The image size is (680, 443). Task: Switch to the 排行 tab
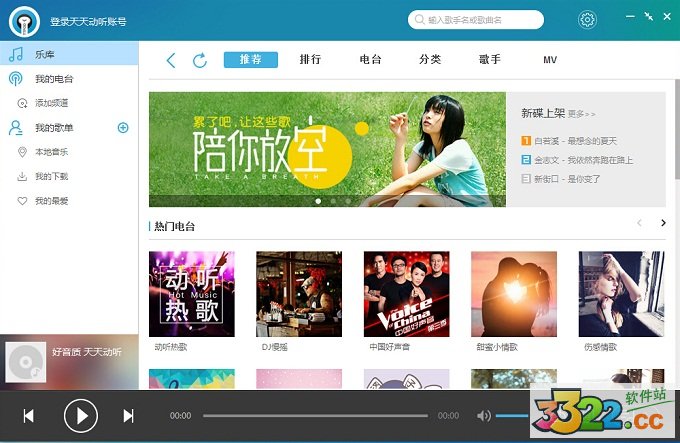click(310, 59)
